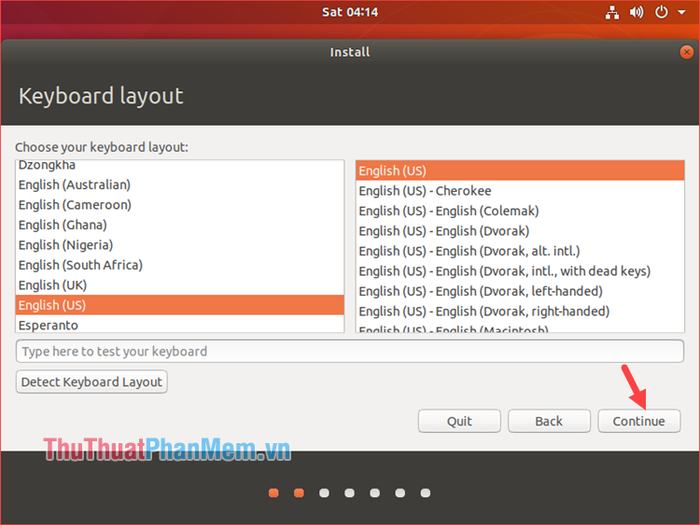Select Dzongkha in the layout list
The width and height of the screenshot is (700, 525).
coord(180,166)
